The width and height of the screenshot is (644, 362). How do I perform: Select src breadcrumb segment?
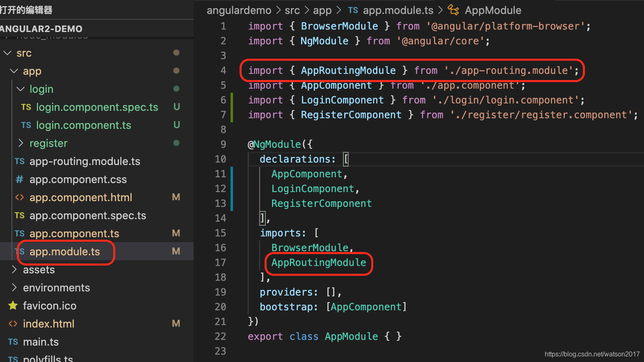292,10
